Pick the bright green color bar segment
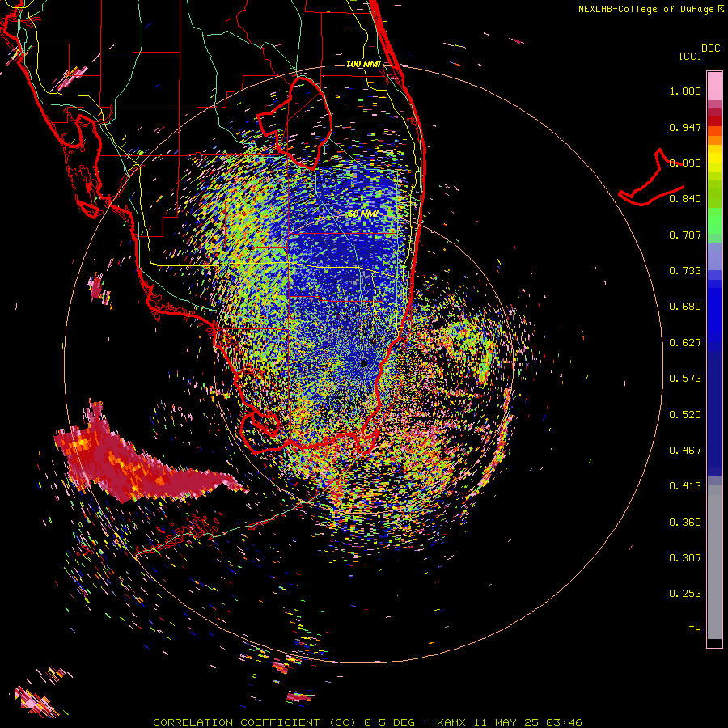The image size is (728, 728). click(714, 221)
